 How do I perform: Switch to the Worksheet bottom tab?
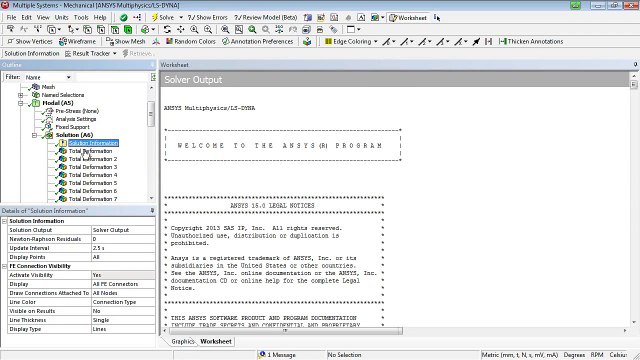tap(216, 341)
